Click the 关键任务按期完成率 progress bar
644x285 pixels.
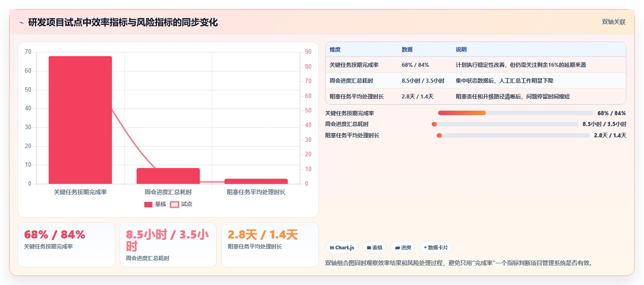[516, 113]
